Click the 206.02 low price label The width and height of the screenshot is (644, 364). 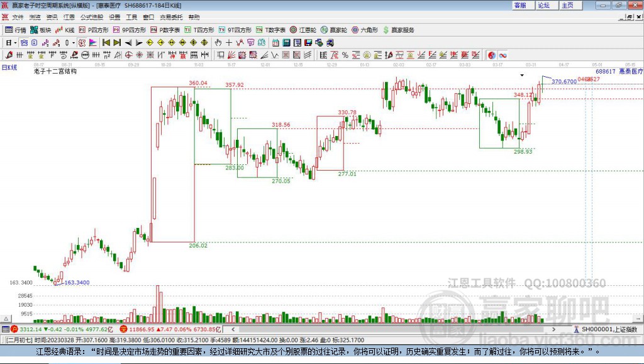[198, 246]
